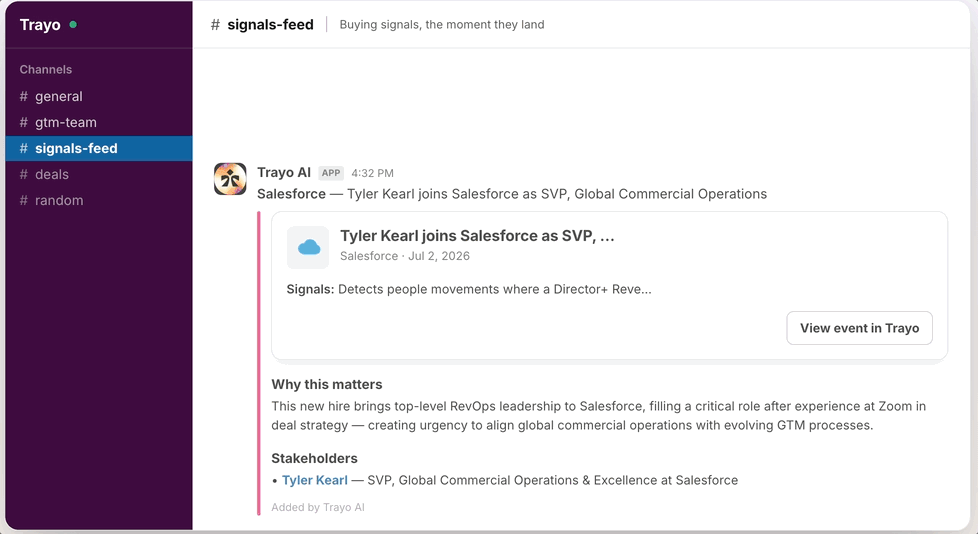Click the hash icon in channel header
Screen dimensions: 978x534
coord(215,25)
